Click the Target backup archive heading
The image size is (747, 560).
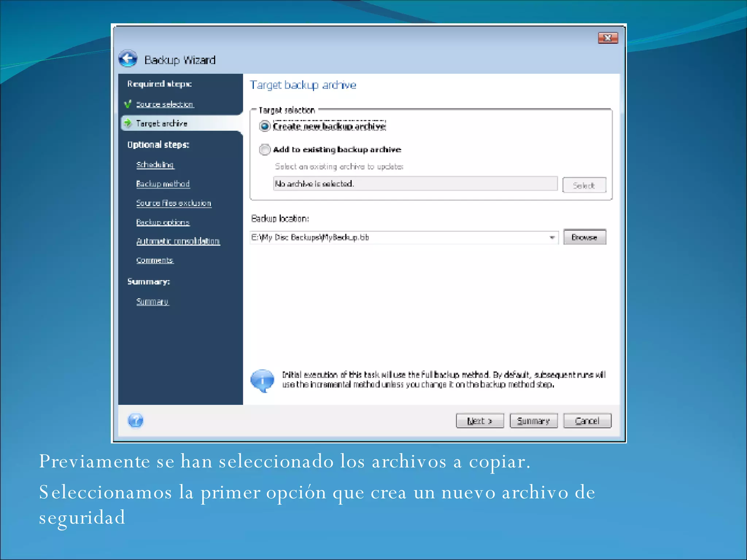[x=303, y=85]
